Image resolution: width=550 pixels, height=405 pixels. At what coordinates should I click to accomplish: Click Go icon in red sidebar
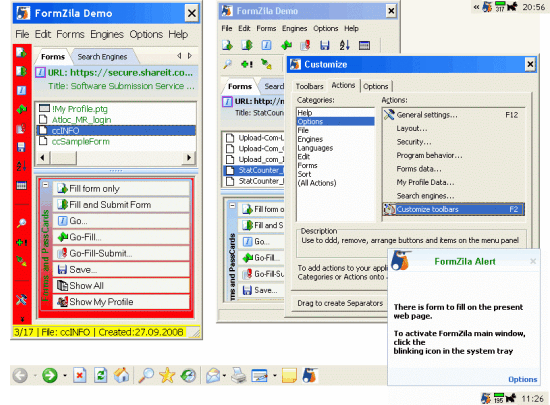pos(21,90)
